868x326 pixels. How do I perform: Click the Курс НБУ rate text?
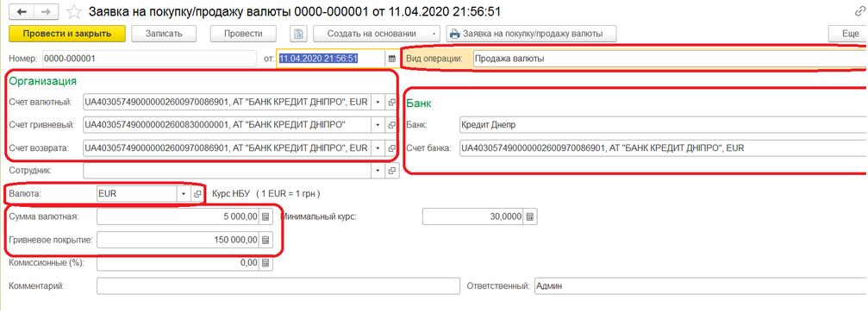266,194
